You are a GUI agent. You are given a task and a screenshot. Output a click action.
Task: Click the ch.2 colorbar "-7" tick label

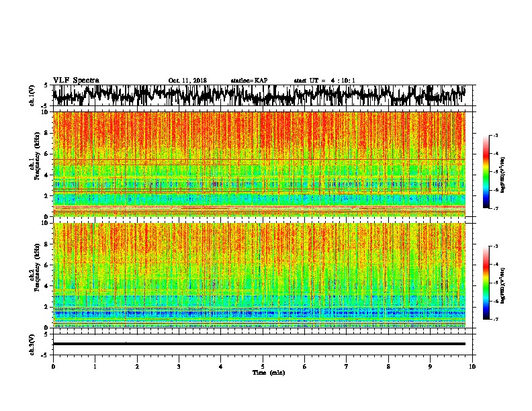496,320
